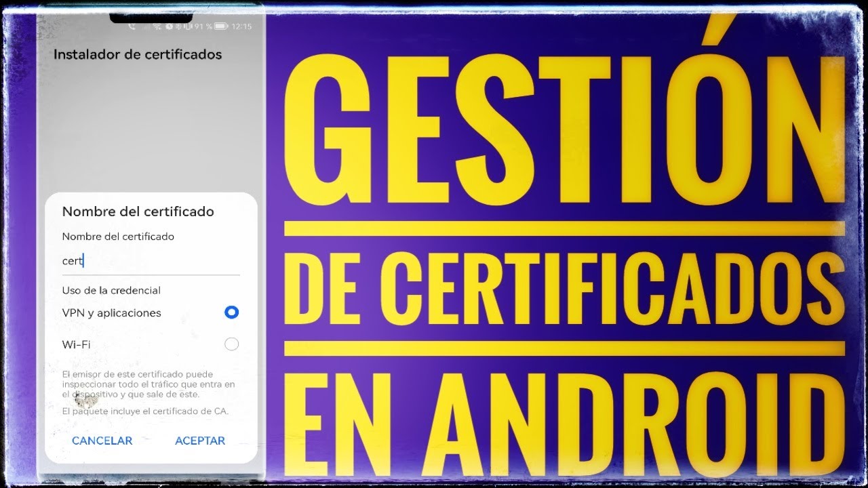Tap the 12:15 clock in status bar

pos(241,26)
